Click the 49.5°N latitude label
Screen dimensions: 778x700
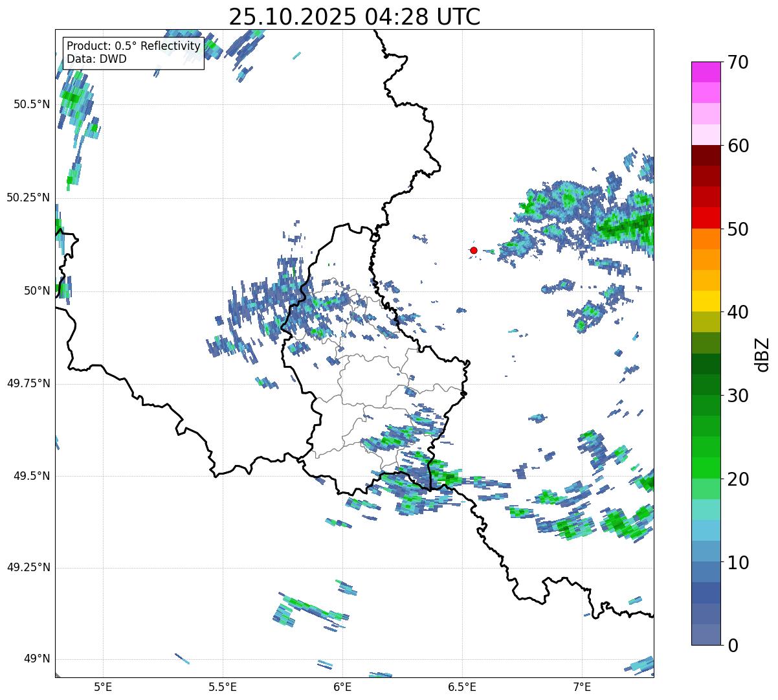(x=32, y=476)
